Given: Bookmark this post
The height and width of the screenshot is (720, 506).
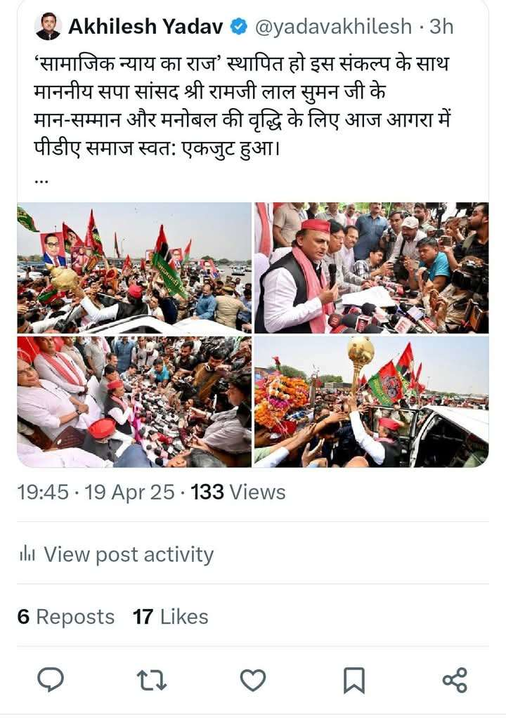Looking at the screenshot, I should tap(354, 680).
